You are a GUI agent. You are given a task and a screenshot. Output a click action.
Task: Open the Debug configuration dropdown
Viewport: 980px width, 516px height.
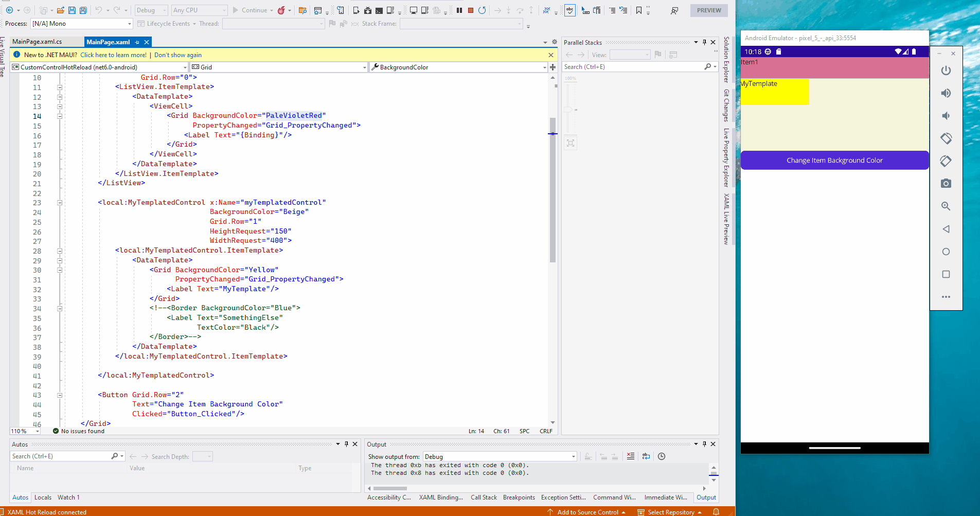pyautogui.click(x=151, y=10)
